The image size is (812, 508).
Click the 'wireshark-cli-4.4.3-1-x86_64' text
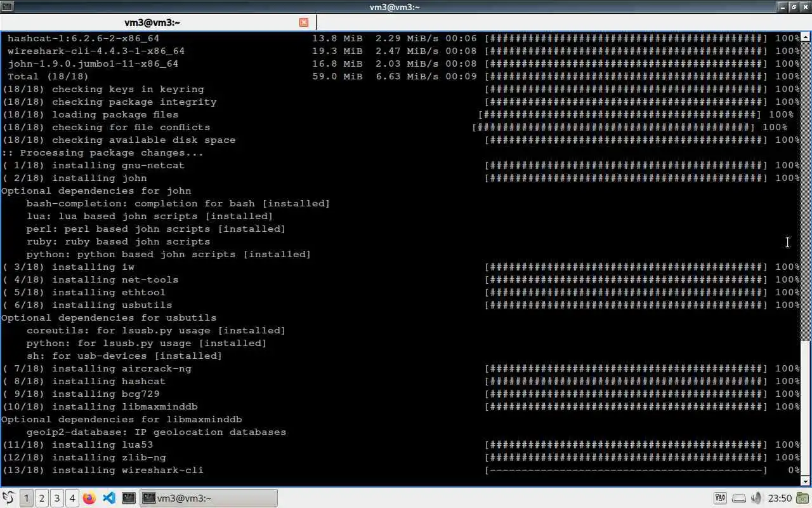tap(96, 51)
